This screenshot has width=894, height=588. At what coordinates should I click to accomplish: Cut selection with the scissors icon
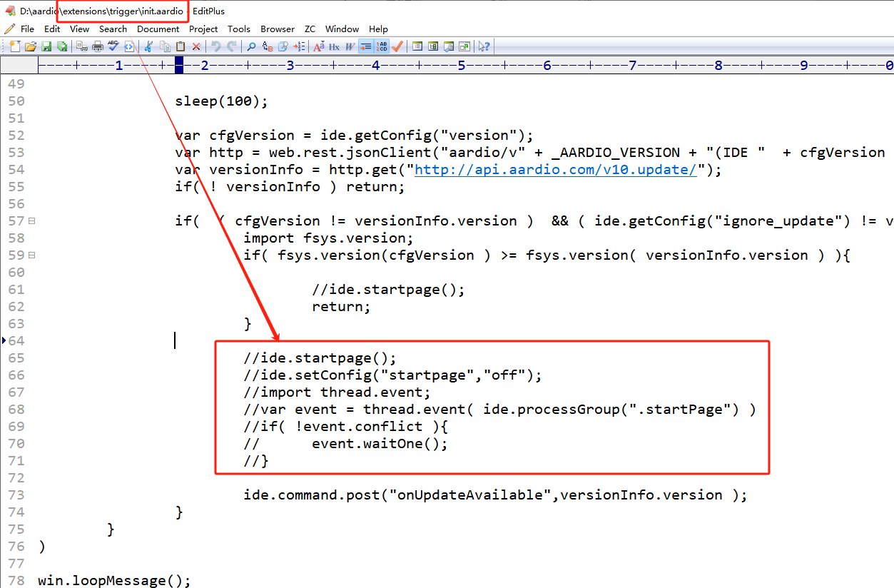[148, 46]
